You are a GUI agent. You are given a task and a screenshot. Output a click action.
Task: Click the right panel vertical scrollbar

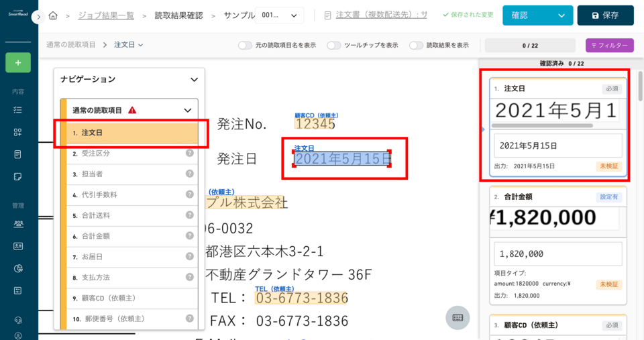(640, 86)
